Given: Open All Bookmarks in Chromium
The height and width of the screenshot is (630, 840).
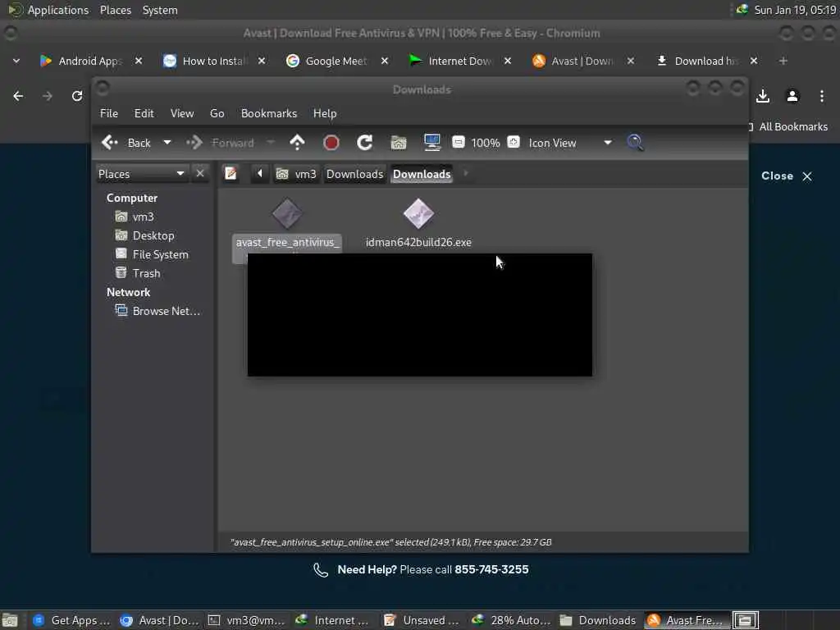Looking at the screenshot, I should click(788, 127).
